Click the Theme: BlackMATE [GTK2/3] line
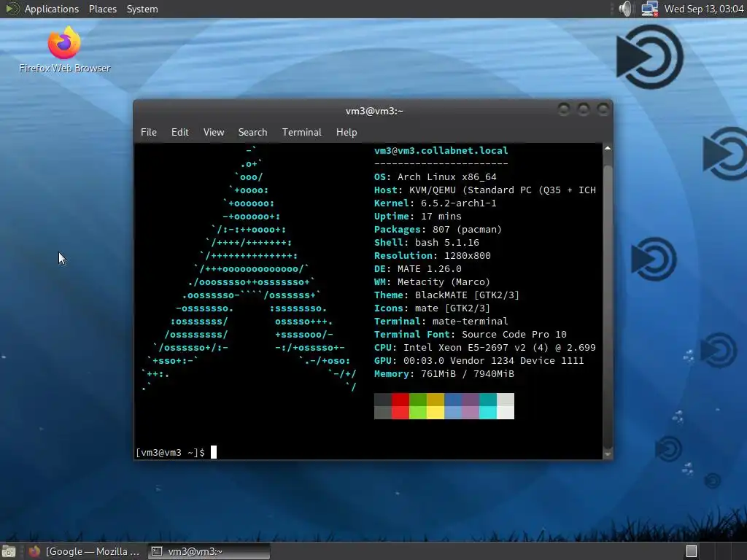The width and height of the screenshot is (747, 560). (x=447, y=295)
